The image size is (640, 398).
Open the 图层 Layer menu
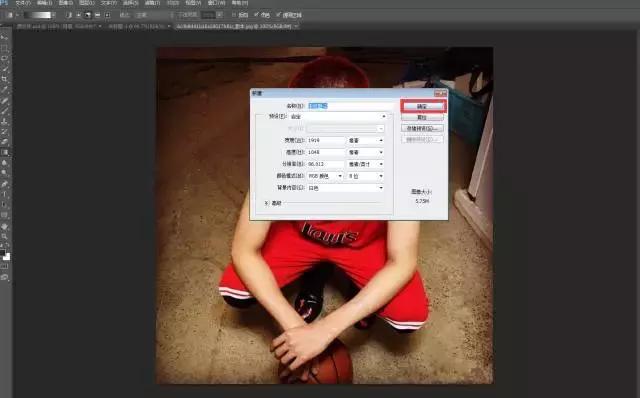coord(87,3)
